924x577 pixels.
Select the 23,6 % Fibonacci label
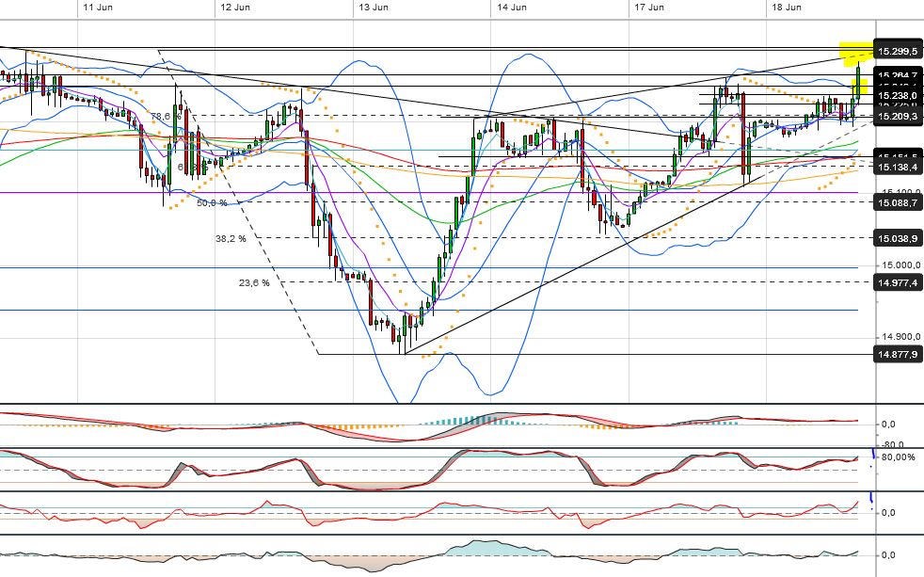255,283
